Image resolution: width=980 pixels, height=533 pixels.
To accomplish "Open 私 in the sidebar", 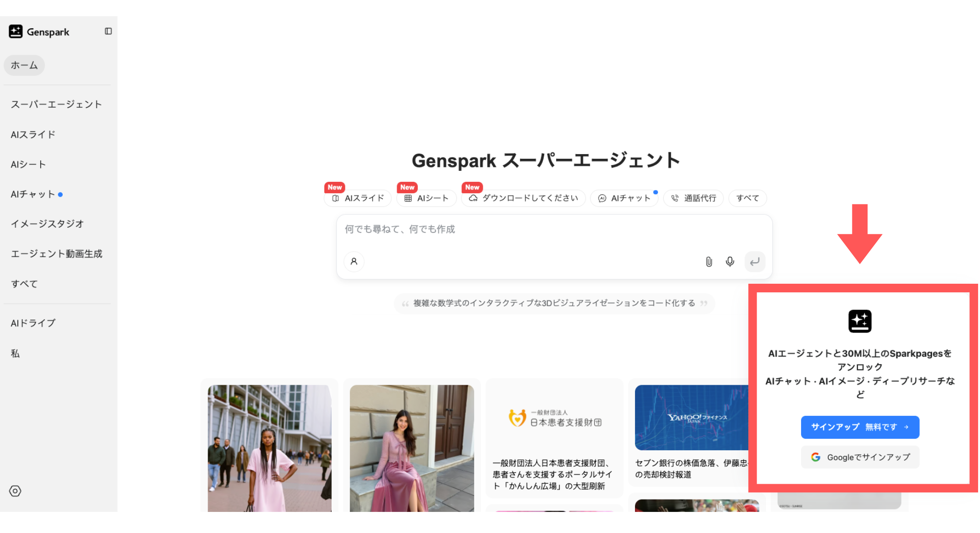I will (x=15, y=353).
